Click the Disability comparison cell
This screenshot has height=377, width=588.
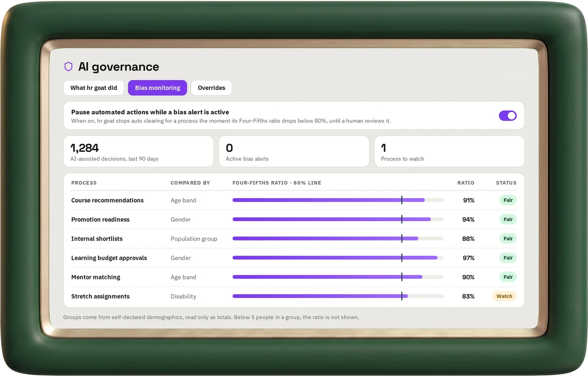pyautogui.click(x=183, y=297)
